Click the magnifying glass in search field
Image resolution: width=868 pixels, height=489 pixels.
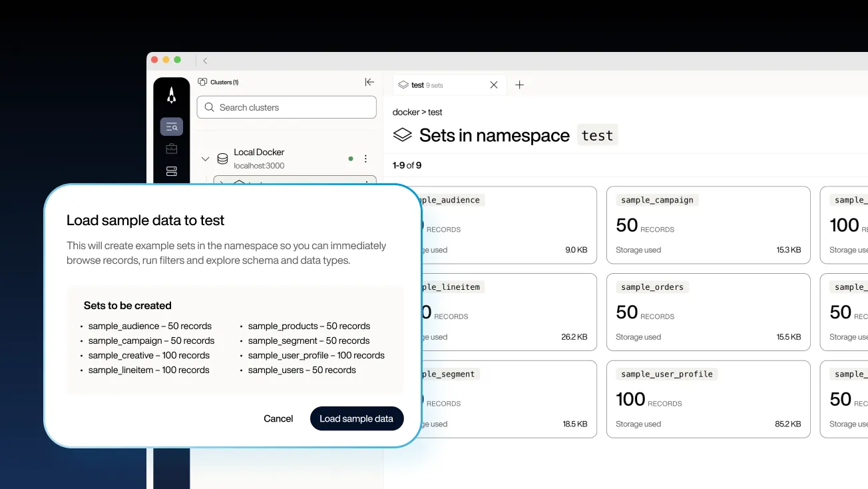pyautogui.click(x=210, y=107)
